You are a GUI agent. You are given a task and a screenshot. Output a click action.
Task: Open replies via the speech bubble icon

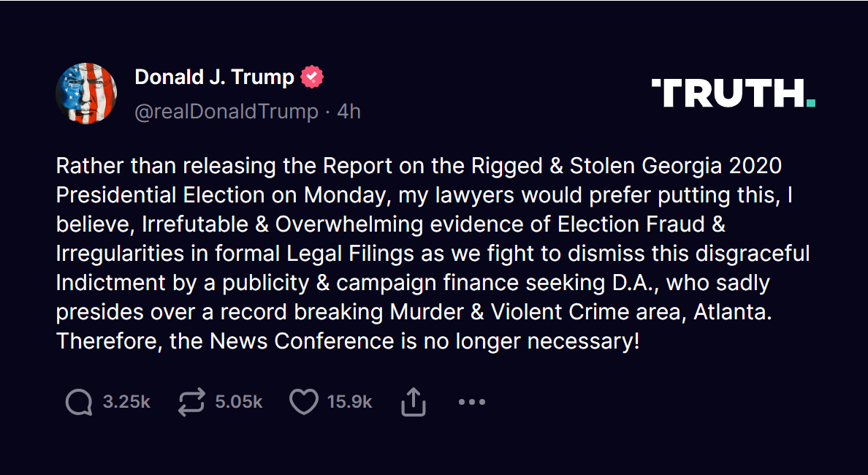[79, 402]
